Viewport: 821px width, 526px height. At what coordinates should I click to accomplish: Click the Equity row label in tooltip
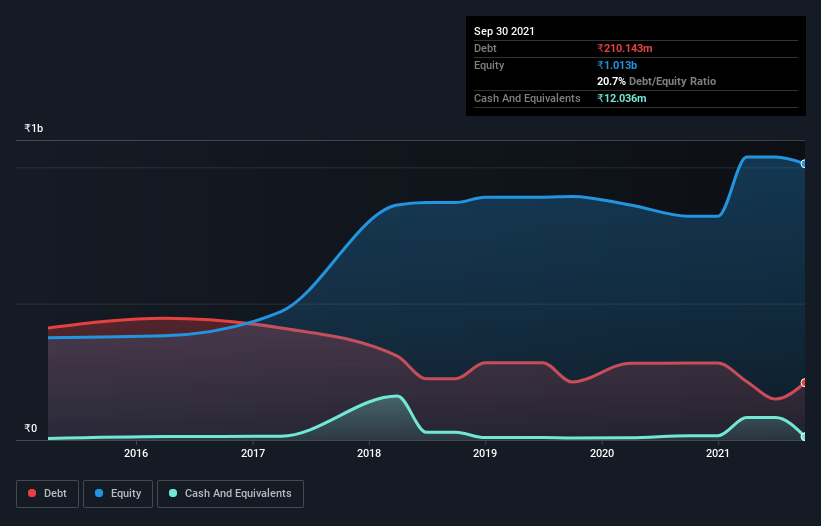click(x=489, y=65)
